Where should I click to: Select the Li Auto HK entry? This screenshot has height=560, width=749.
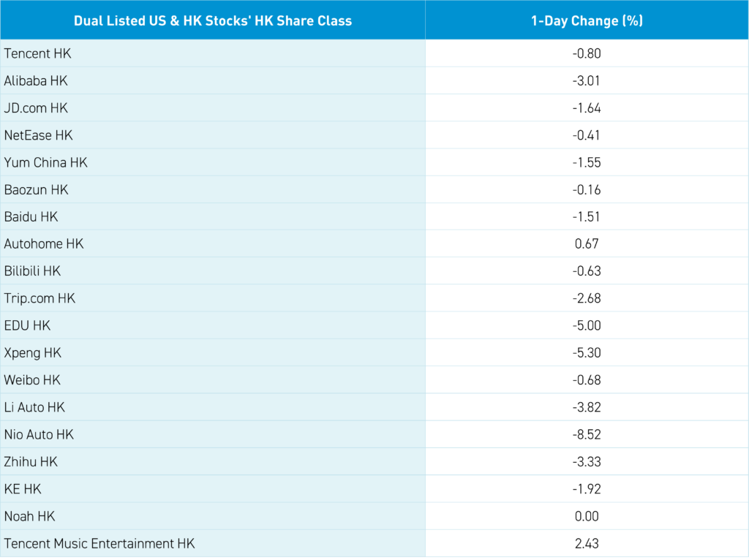click(x=34, y=407)
